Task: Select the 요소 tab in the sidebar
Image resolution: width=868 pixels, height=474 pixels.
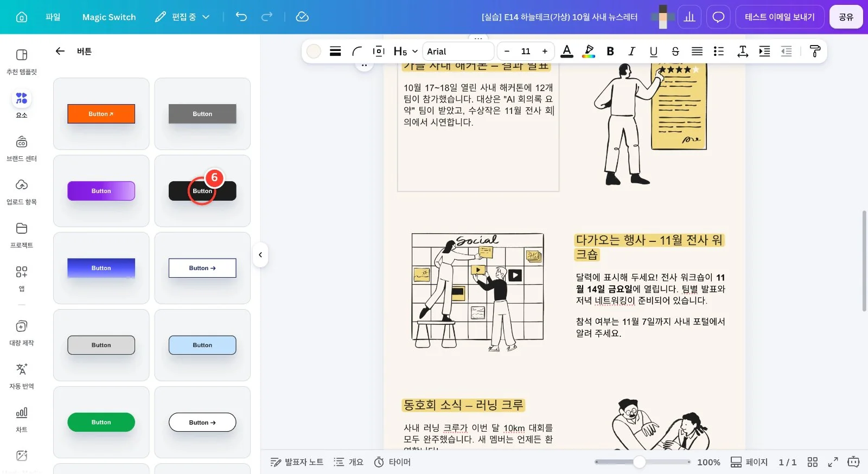Action: 22,104
